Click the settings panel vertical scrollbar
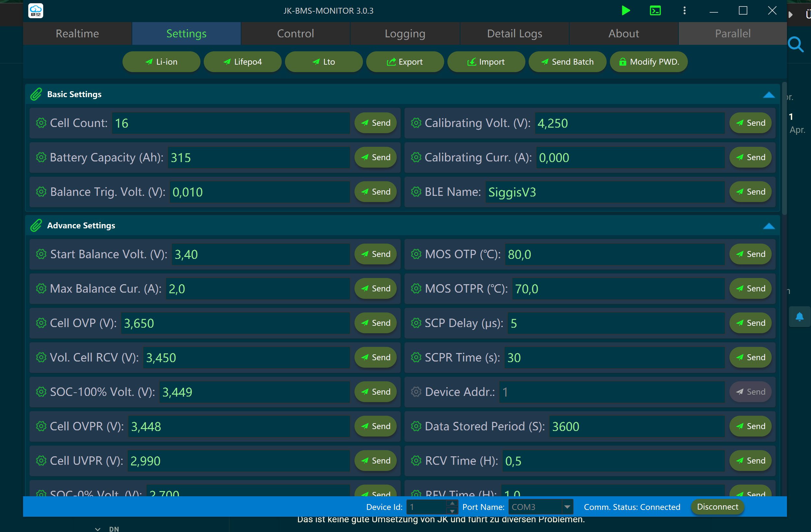Image resolution: width=811 pixels, height=532 pixels. (784, 148)
